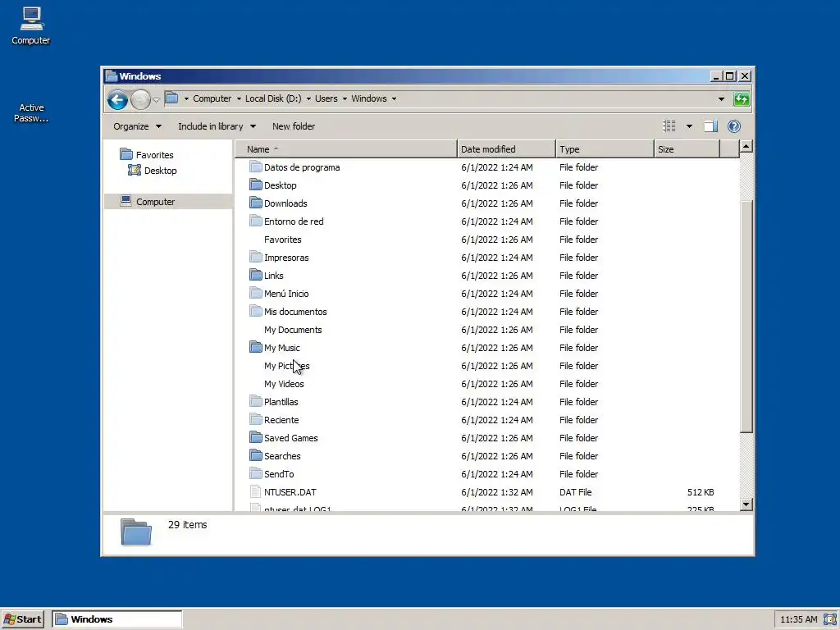Select the Favorites folder row in file list
Screen dimensions: 840x630
pyautogui.click(x=486, y=240)
